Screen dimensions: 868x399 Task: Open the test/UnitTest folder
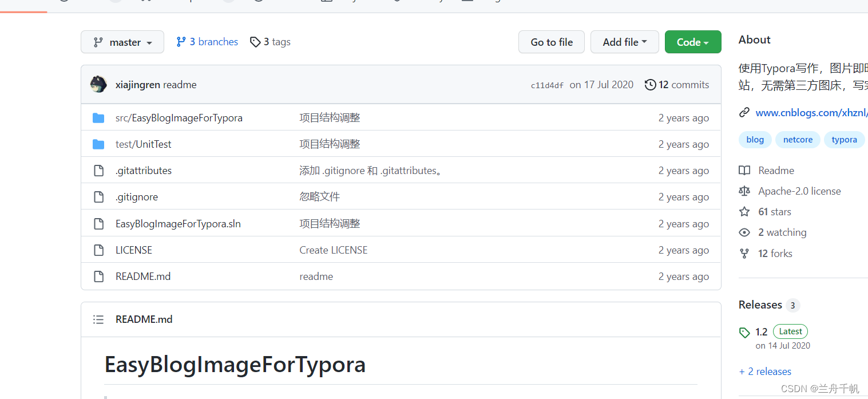[x=144, y=144]
